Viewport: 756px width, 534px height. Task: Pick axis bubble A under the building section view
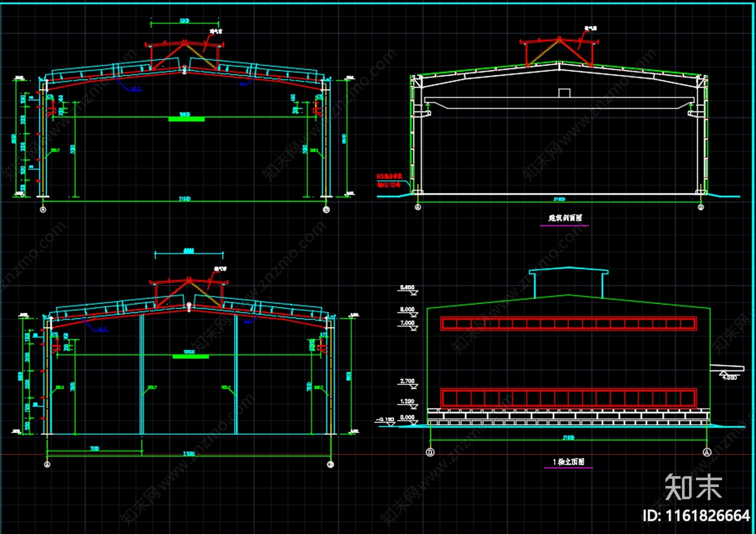(x=418, y=207)
